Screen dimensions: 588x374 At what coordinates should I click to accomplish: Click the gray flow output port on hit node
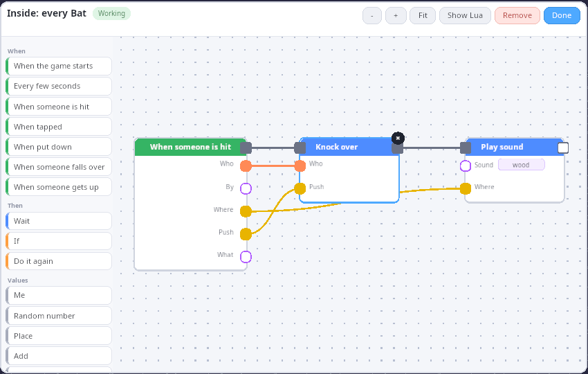tap(246, 148)
